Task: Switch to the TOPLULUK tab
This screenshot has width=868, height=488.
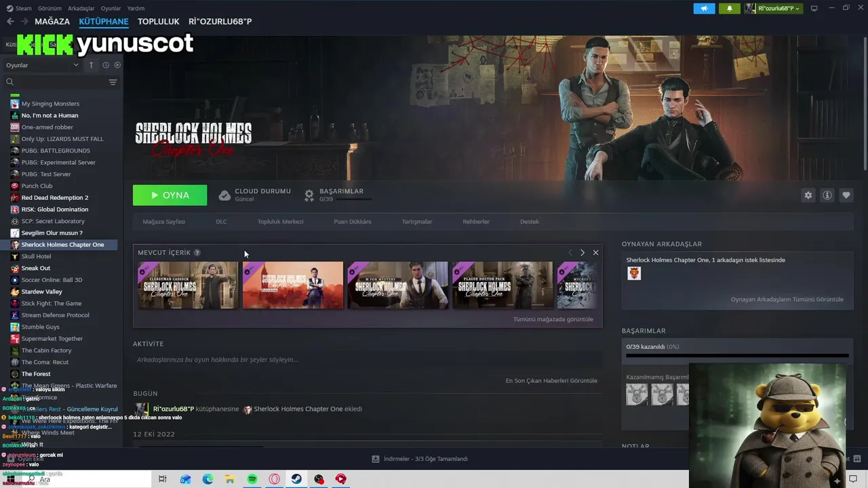Action: [158, 21]
